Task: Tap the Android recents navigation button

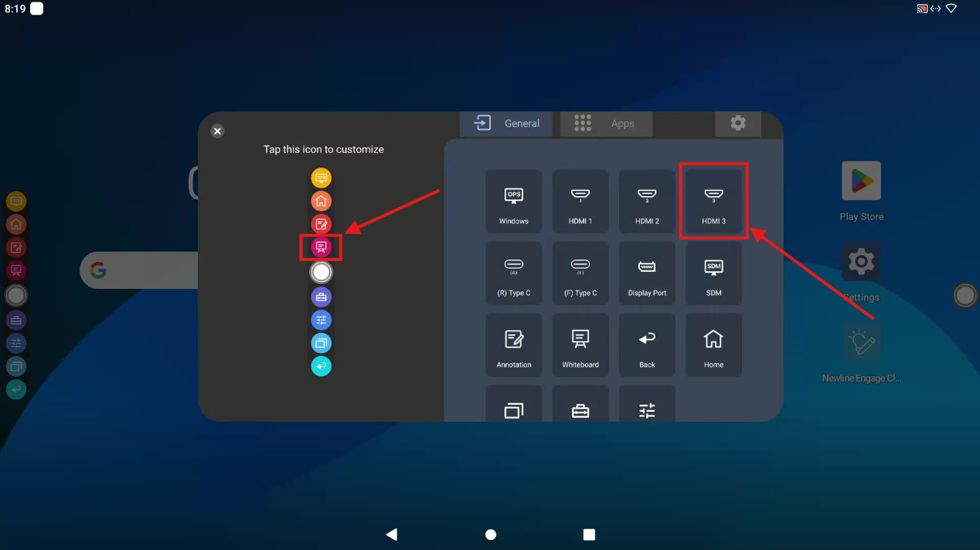Action: click(589, 535)
